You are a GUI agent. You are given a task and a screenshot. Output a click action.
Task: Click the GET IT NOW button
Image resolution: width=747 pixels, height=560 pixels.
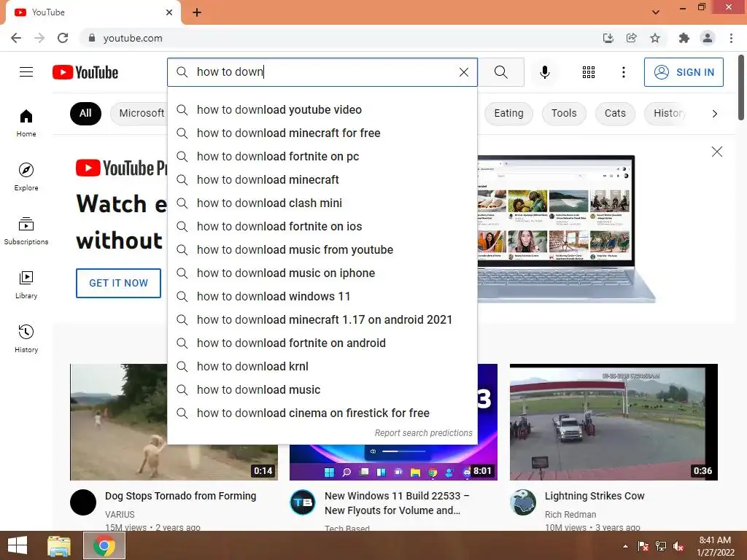tap(119, 283)
